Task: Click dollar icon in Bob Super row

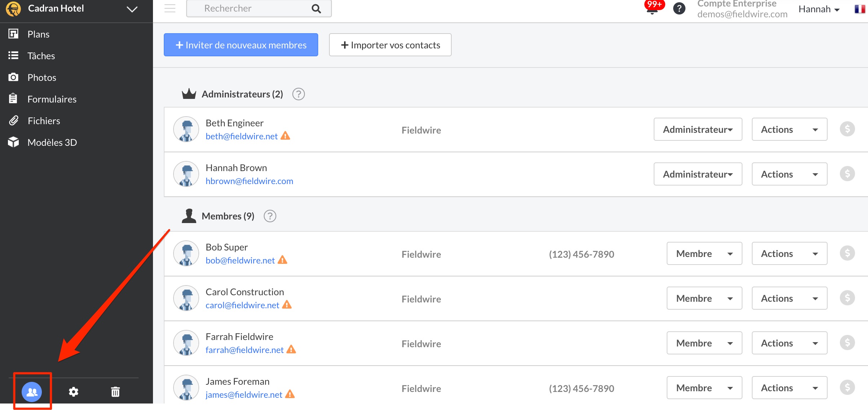Action: (x=847, y=253)
